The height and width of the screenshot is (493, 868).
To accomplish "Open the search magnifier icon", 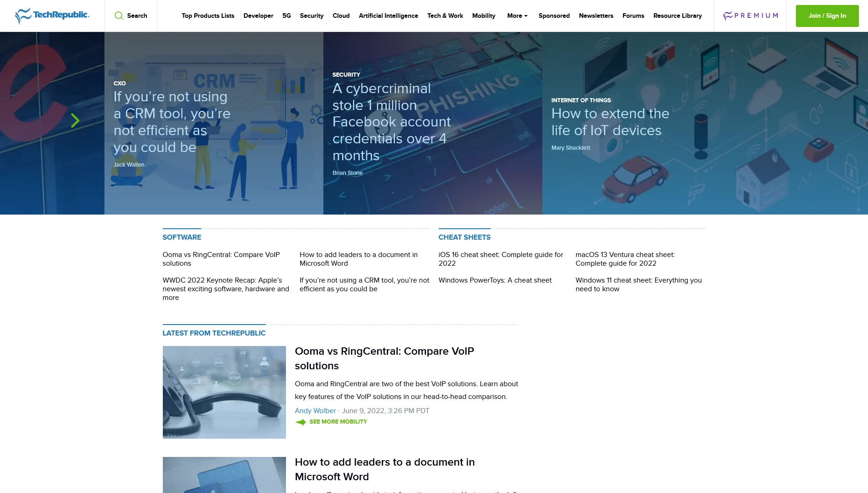I will pos(119,15).
